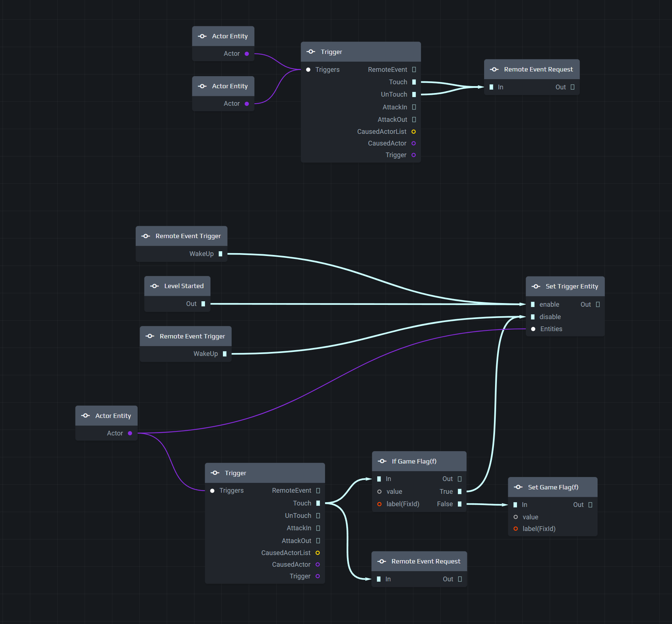This screenshot has height=624, width=672.
Task: Click yellow CausedActorList pin on lower Trigger node
Action: 318,553
